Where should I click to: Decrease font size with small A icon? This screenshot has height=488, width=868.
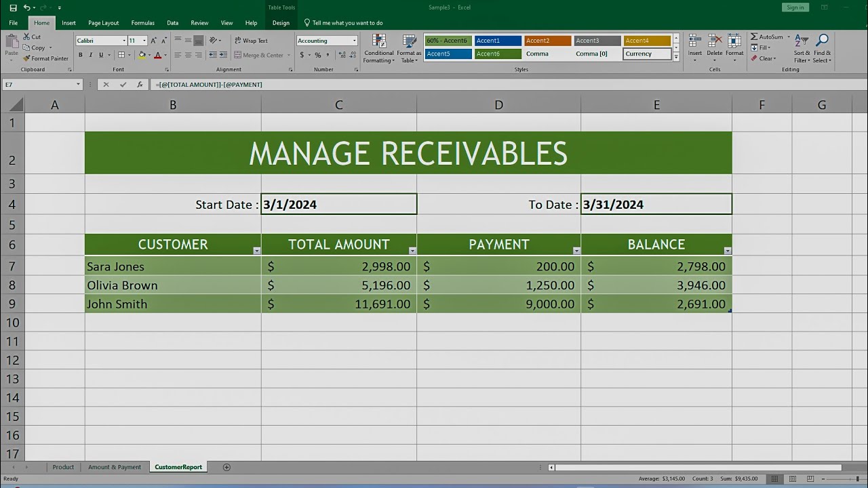click(x=163, y=41)
